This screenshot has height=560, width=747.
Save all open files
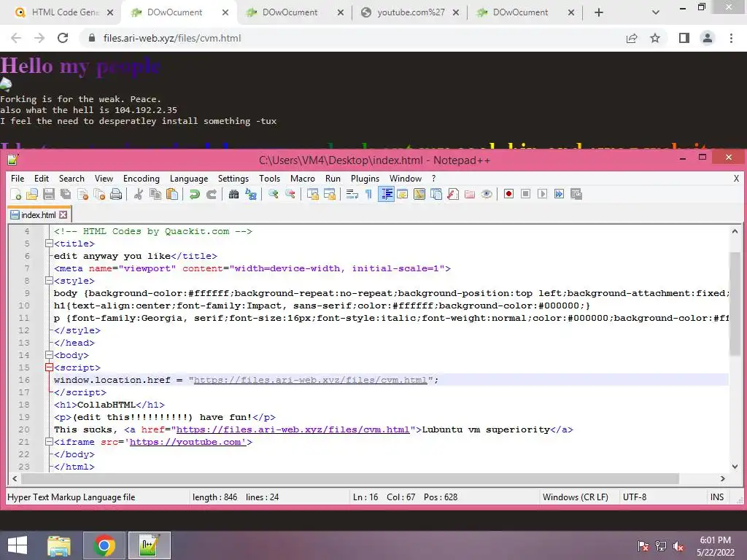(x=66, y=194)
